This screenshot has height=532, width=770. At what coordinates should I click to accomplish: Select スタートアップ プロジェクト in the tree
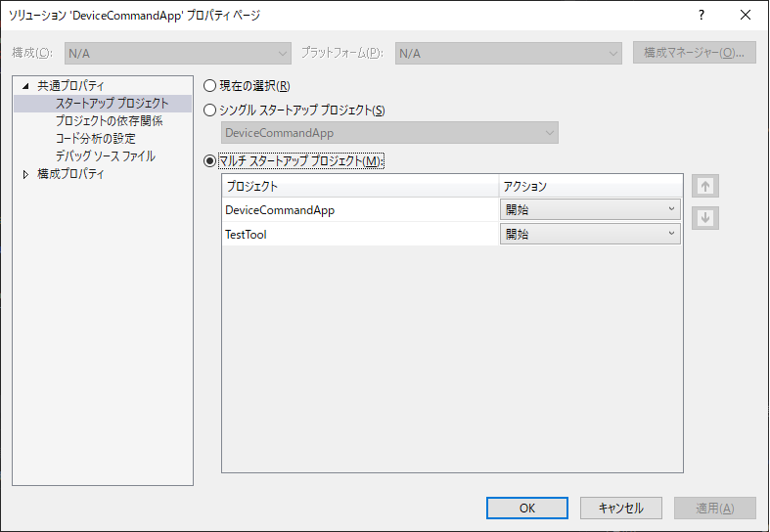112,104
